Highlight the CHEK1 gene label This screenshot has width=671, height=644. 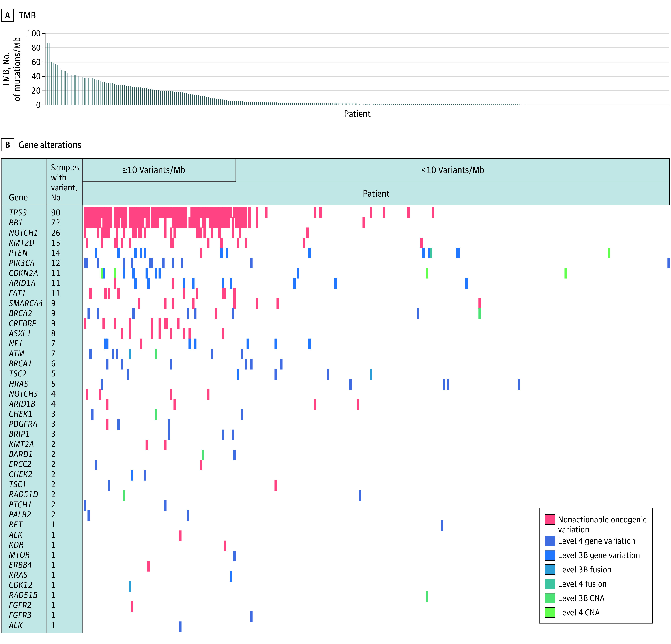click(21, 414)
